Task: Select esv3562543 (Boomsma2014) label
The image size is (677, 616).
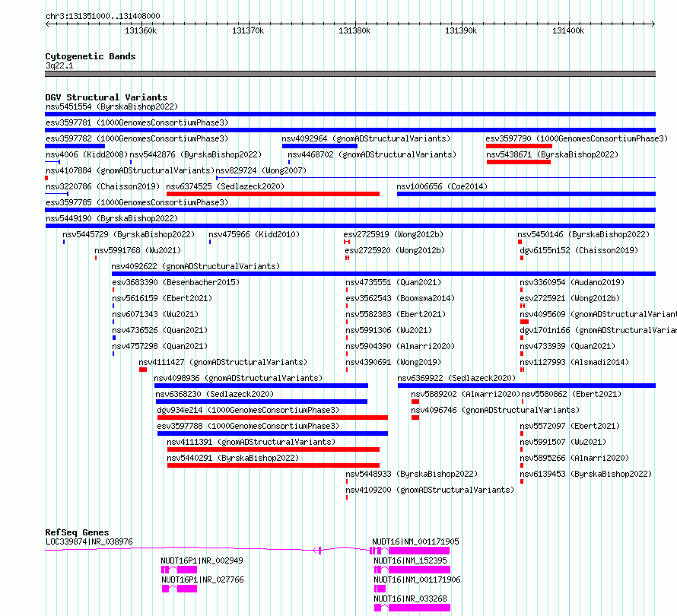Action: pyautogui.click(x=400, y=298)
